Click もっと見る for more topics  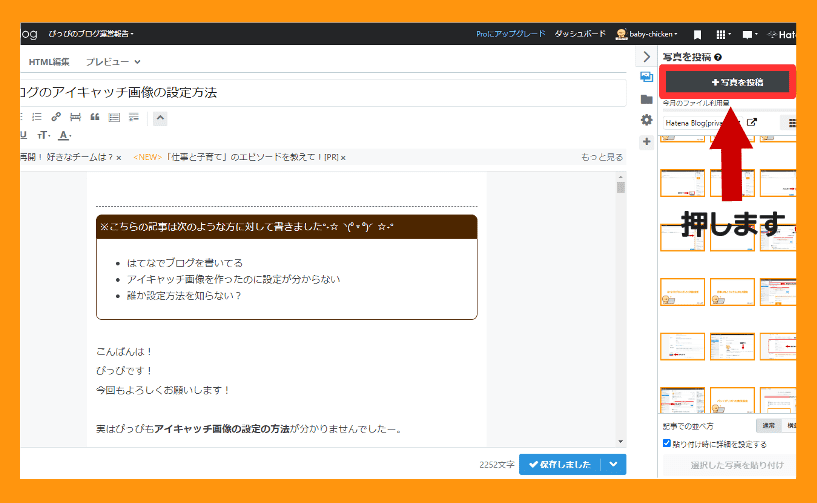pos(602,157)
